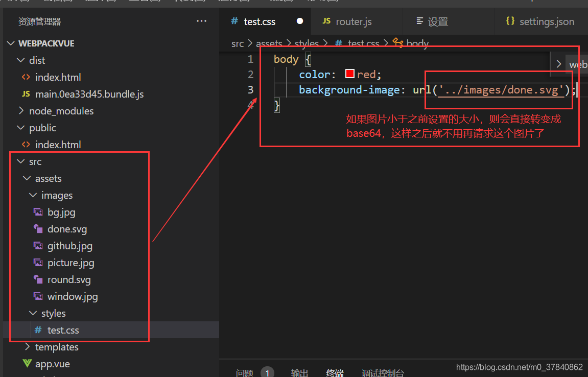Click the red color swatch before red
588x377 pixels.
350,74
